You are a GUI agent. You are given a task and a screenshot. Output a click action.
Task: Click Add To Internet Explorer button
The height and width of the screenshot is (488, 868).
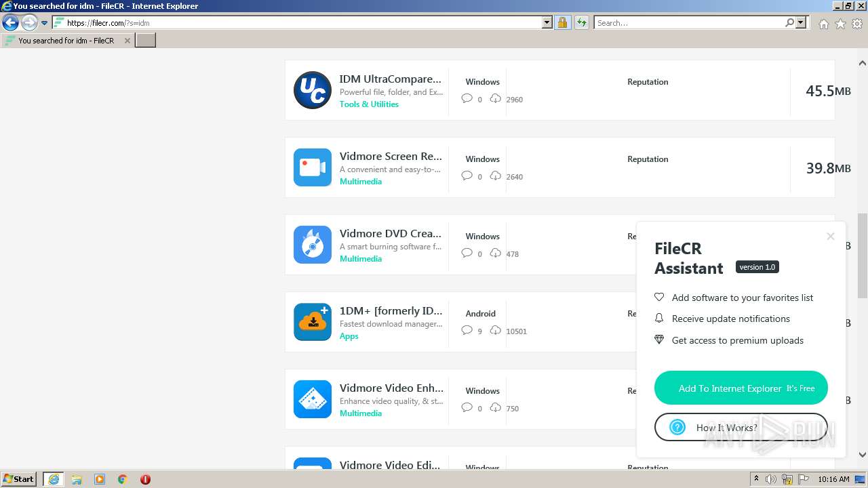[741, 388]
